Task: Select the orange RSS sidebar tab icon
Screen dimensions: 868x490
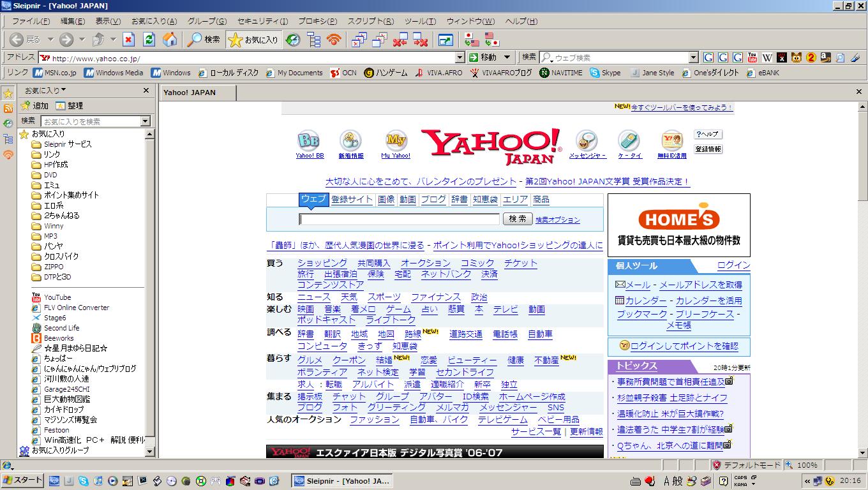Action: point(8,108)
